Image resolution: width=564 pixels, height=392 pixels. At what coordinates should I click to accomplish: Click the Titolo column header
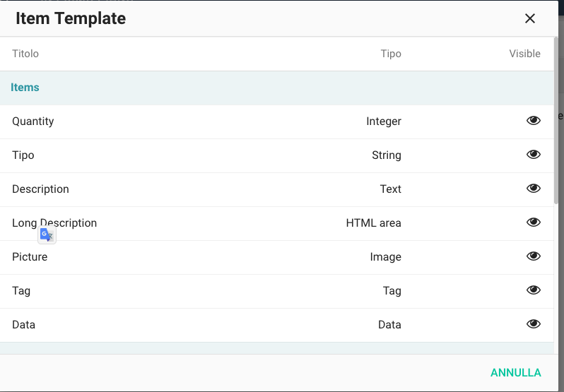[x=25, y=54]
